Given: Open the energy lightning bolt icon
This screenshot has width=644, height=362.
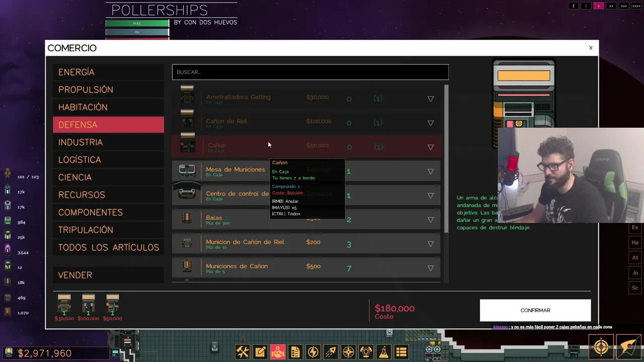Looking at the screenshot, I should [313, 352].
